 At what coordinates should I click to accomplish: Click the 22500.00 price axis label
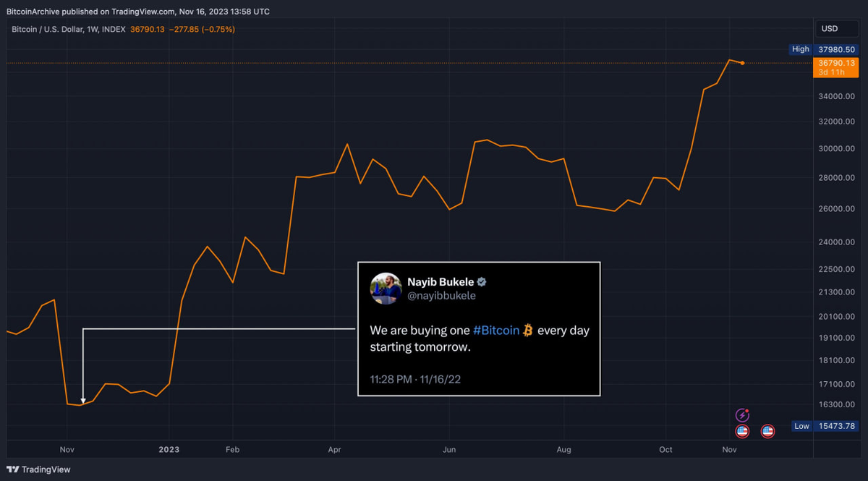pos(835,269)
